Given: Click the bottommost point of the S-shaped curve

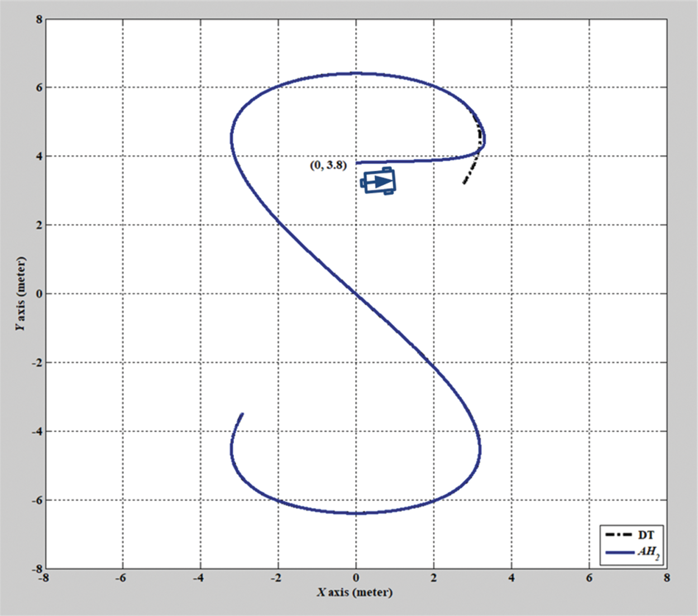Looking at the screenshot, I should pyautogui.click(x=356, y=513).
